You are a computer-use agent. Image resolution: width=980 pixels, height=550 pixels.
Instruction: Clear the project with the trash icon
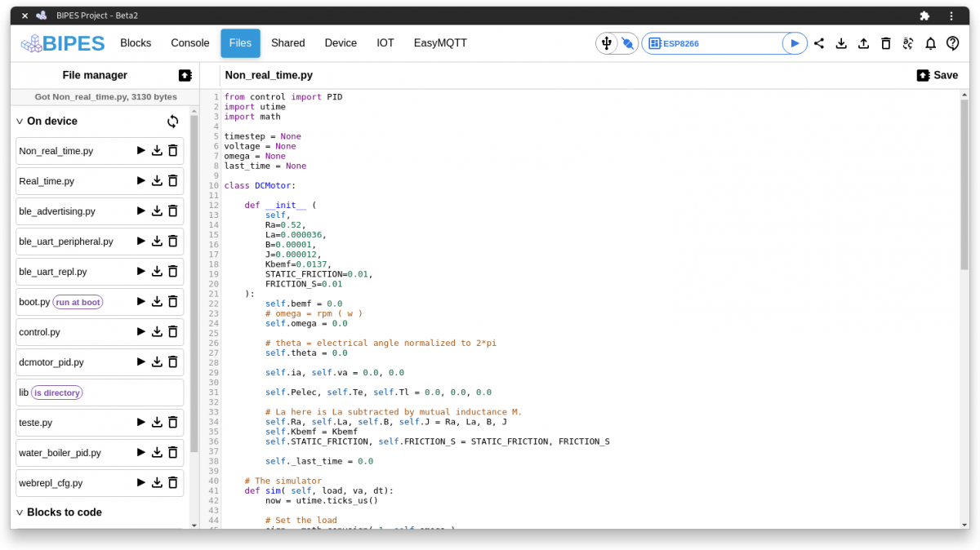point(885,43)
